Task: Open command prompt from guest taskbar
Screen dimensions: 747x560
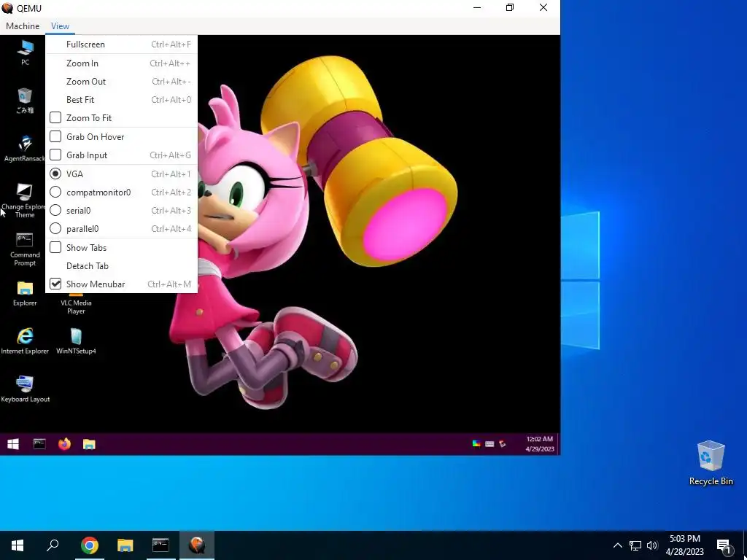Action: click(39, 444)
